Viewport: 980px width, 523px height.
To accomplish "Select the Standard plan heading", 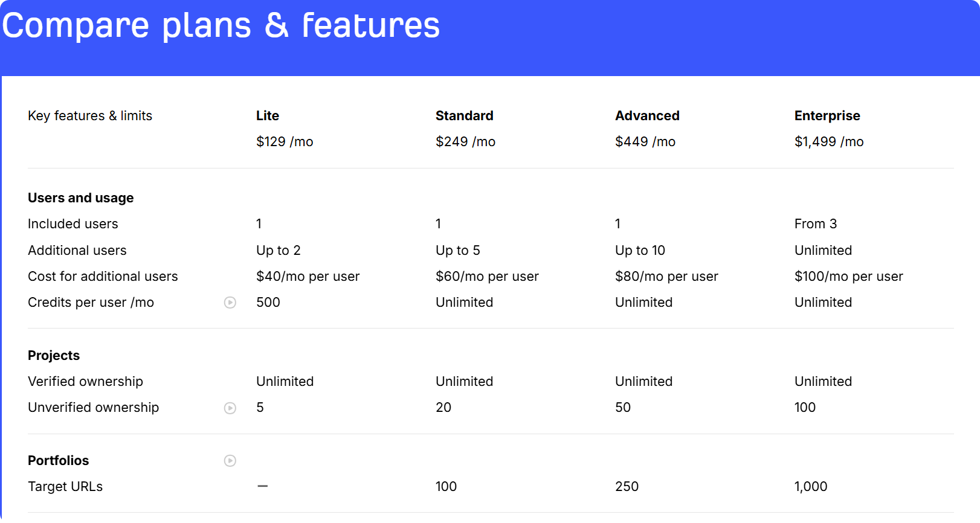I will 464,115.
